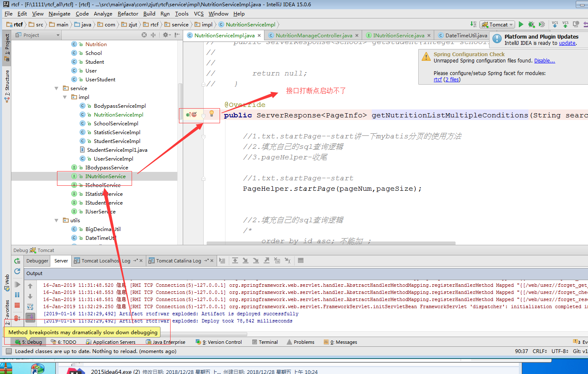Open the 6: TODO tool window button
This screenshot has width=588, height=374.
(64, 342)
